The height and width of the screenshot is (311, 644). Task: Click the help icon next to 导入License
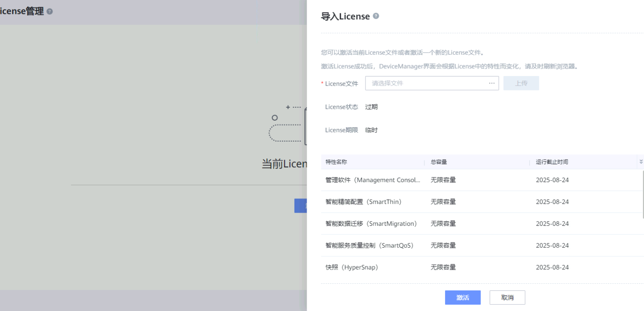pyautogui.click(x=376, y=16)
